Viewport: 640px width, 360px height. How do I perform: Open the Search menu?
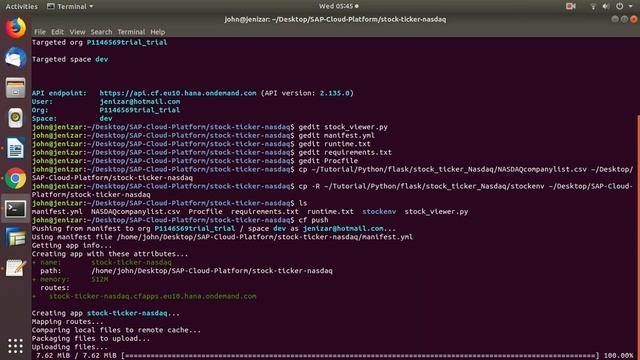(x=101, y=32)
